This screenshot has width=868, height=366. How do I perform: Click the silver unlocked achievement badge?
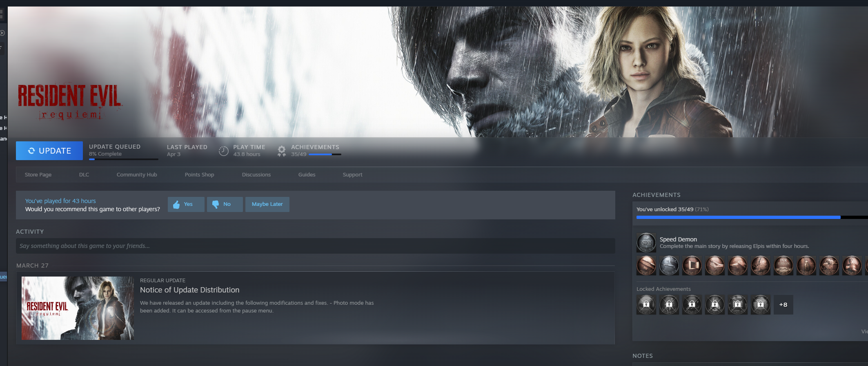coord(669,266)
